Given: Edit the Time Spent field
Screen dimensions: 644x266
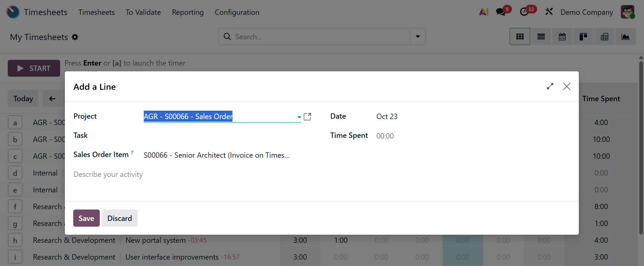Looking at the screenshot, I should tap(385, 136).
